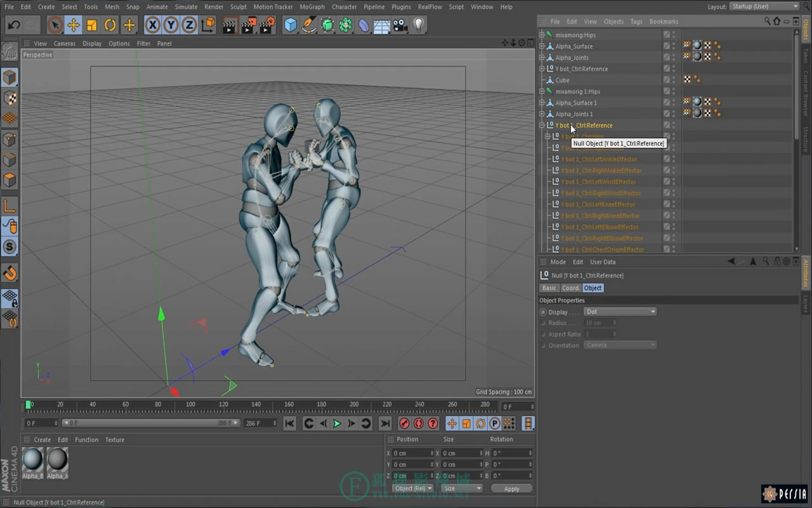Go to the start of animation

click(x=289, y=424)
